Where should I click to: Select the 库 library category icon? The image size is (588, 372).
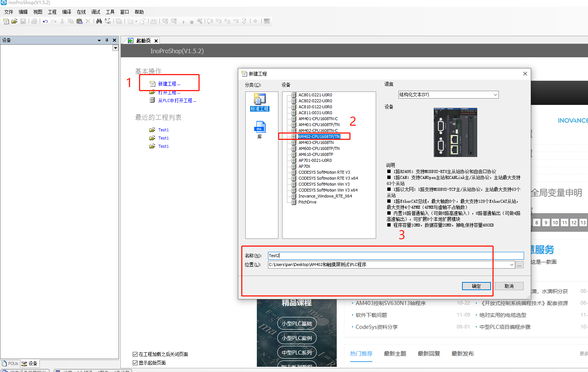pos(259,130)
